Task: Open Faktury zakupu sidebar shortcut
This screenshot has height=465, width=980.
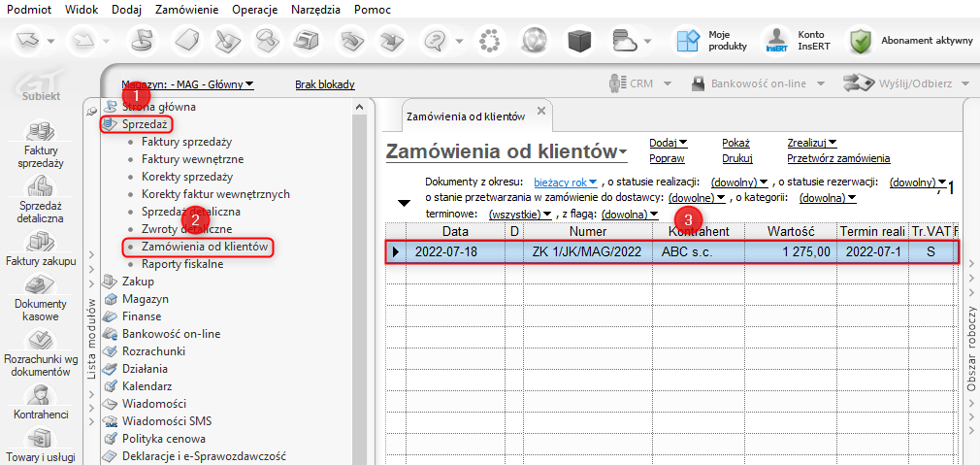Action: click(x=41, y=249)
